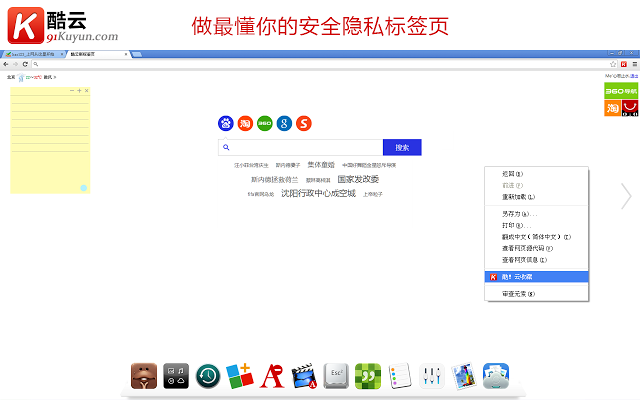Open a new tab with the tab button
The height and width of the screenshot is (400, 640).
[137, 54]
